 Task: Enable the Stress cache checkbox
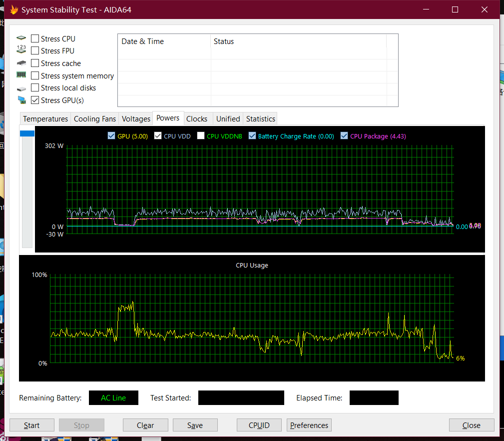tap(35, 63)
